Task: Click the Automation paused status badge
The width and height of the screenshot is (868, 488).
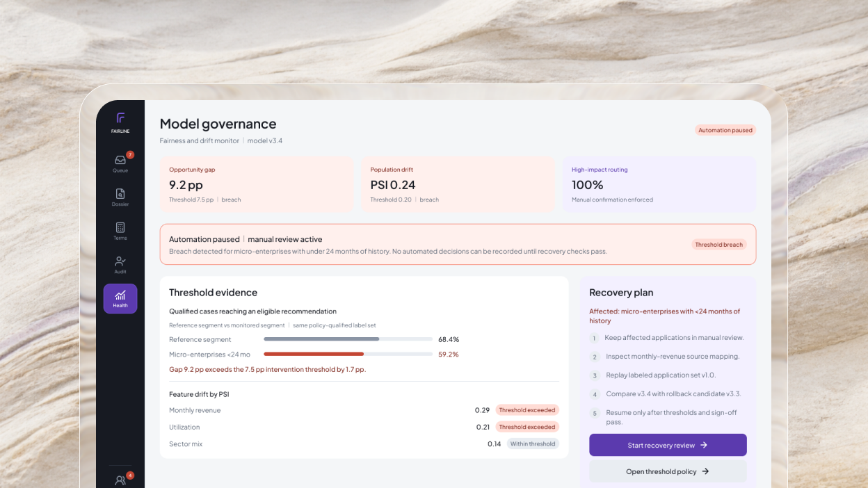Action: pos(725,130)
